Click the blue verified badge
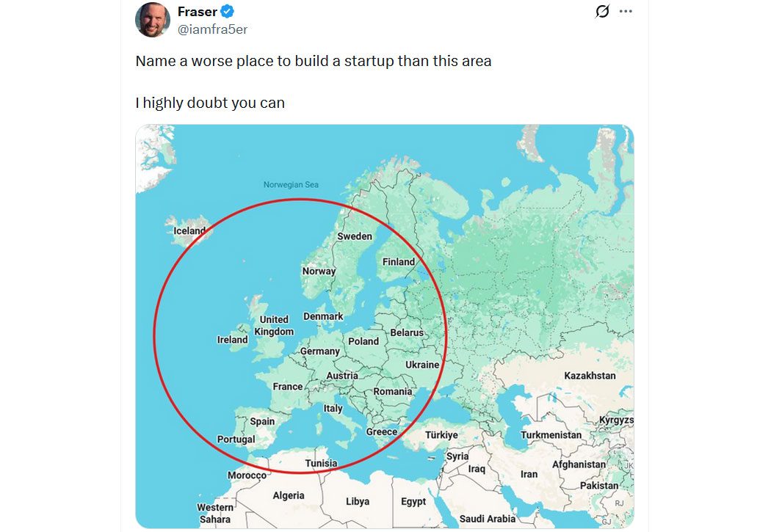This screenshot has height=532, width=771. point(228,12)
